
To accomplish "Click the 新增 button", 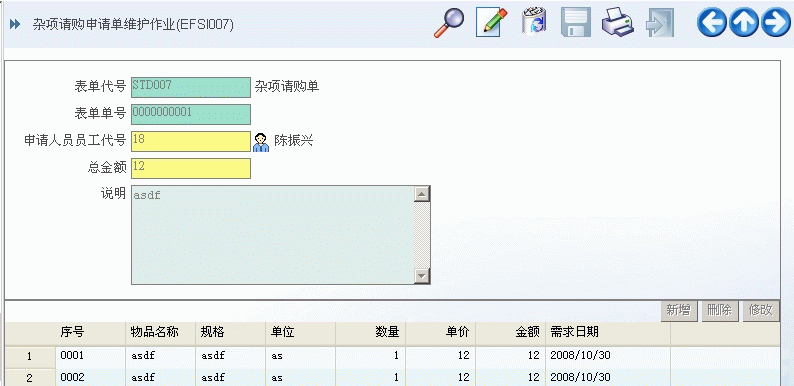I will pyautogui.click(x=679, y=311).
